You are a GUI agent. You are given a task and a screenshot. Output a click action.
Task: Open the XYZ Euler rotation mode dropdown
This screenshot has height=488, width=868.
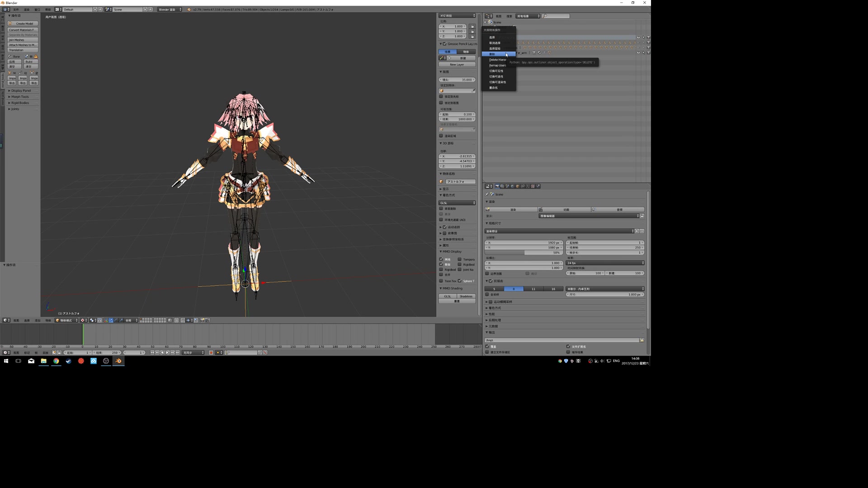coord(457,16)
